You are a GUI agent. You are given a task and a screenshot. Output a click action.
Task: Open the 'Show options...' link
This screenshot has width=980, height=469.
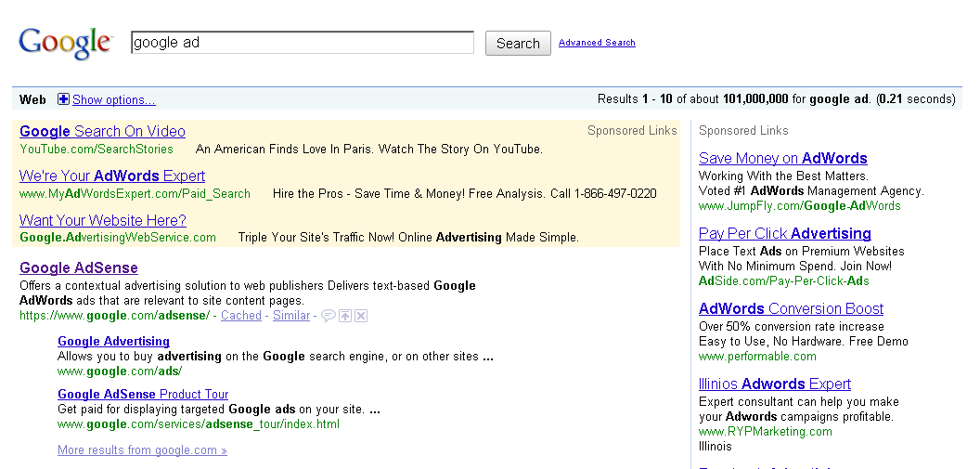click(x=114, y=99)
